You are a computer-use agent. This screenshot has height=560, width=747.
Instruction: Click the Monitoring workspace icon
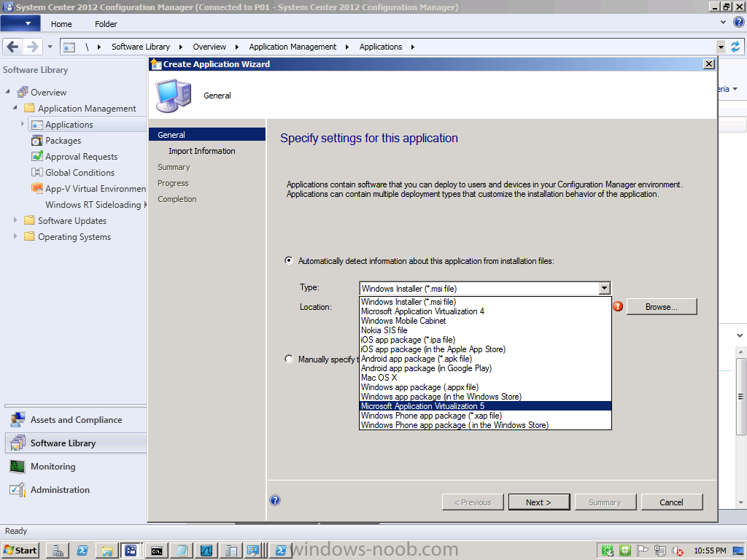coord(18,466)
